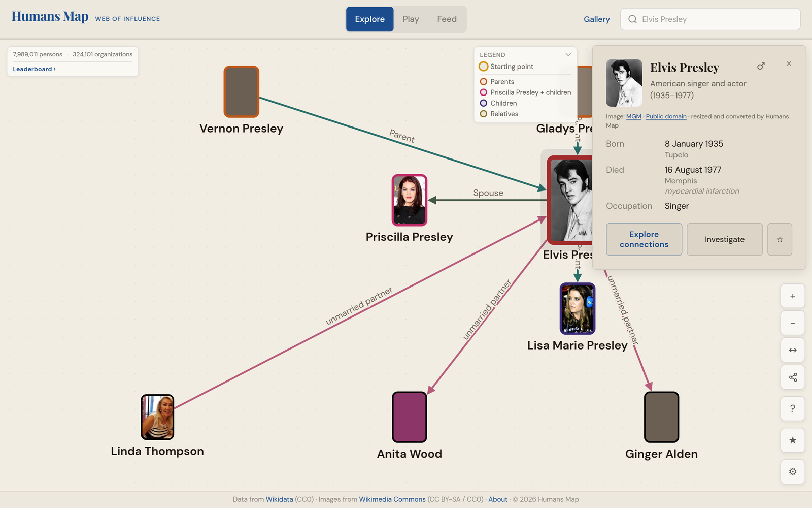Click the Humans Map logo

pyautogui.click(x=50, y=17)
